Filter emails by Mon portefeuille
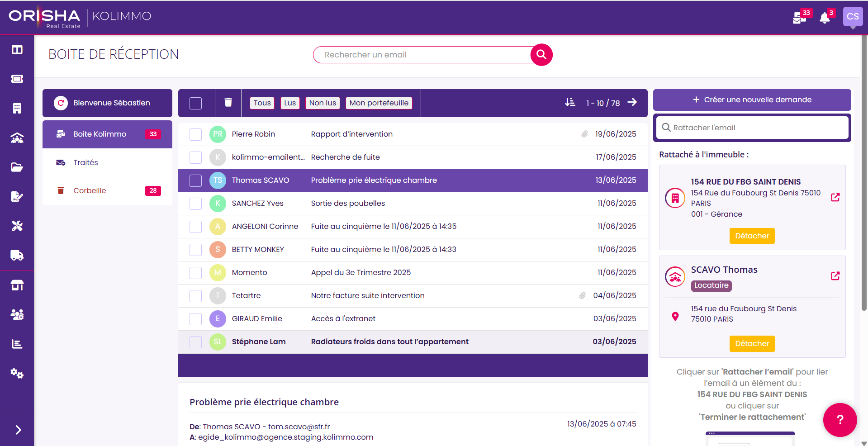This screenshot has width=868, height=446. 379,103
